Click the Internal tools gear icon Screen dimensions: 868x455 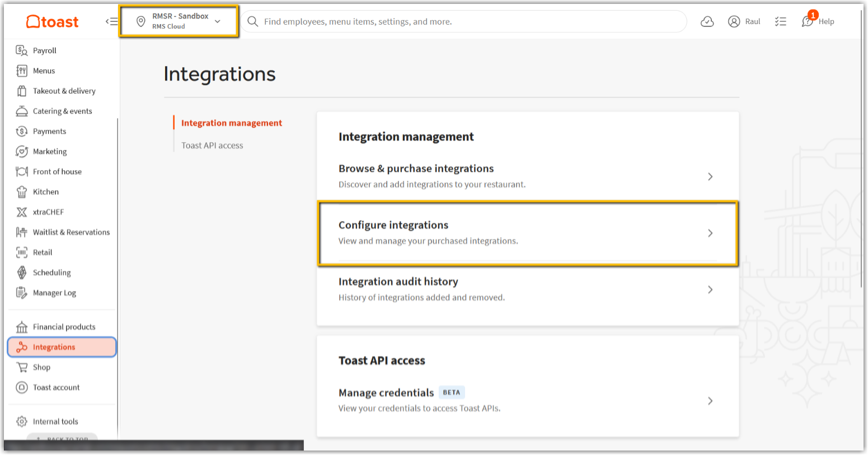[x=22, y=421]
